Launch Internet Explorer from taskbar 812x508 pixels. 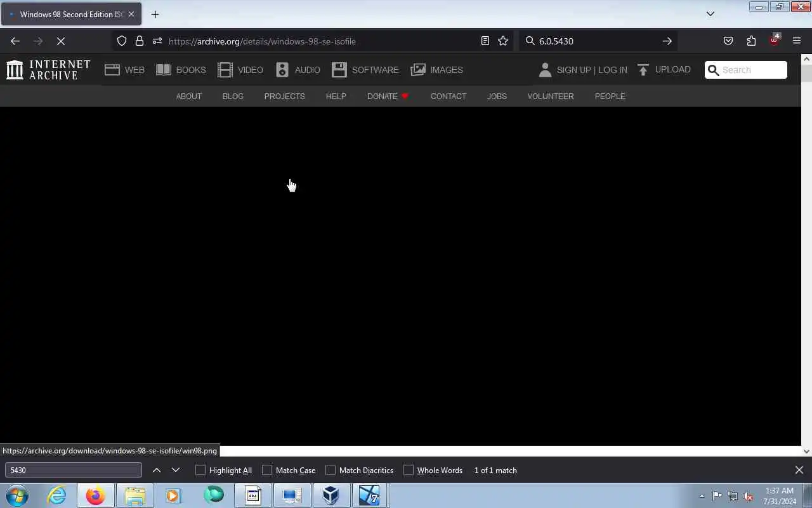(x=57, y=495)
